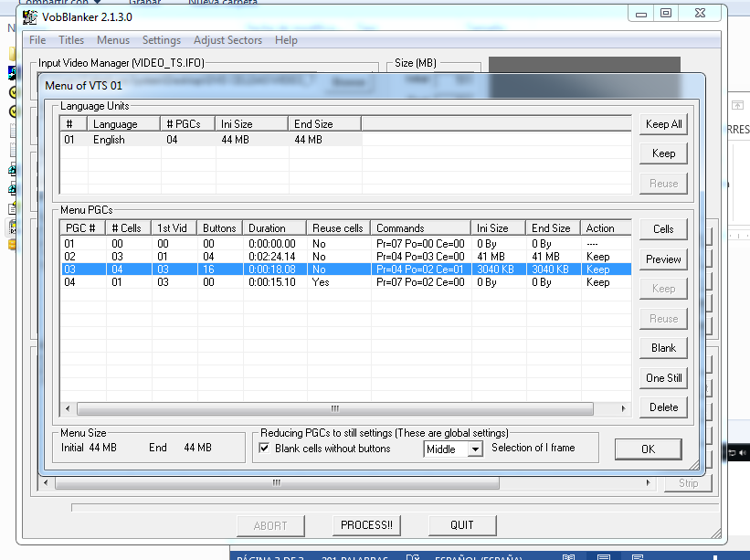
Task: Minimize the VobBlanker window
Action: 641,14
